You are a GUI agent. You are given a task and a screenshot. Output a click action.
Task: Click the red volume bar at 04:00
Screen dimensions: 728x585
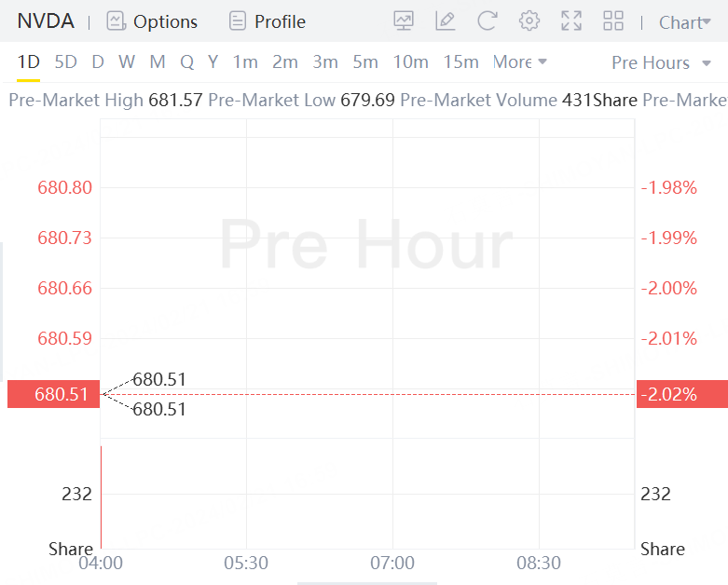(101, 497)
